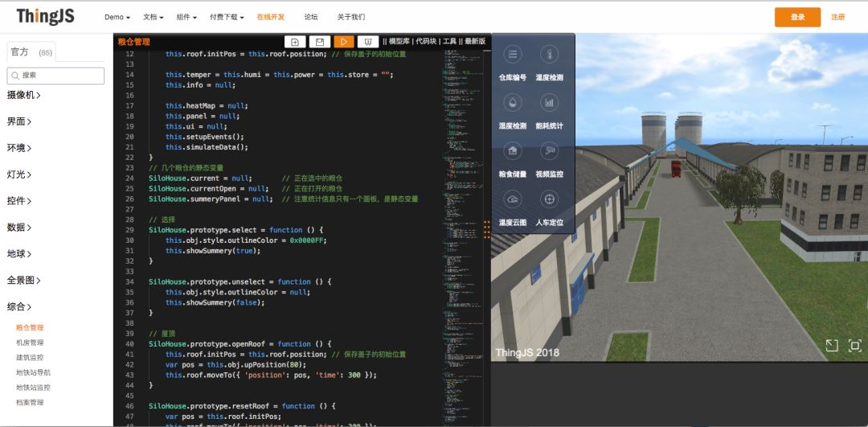Click the orange 登录 login button
The image size is (868, 427).
pyautogui.click(x=797, y=17)
